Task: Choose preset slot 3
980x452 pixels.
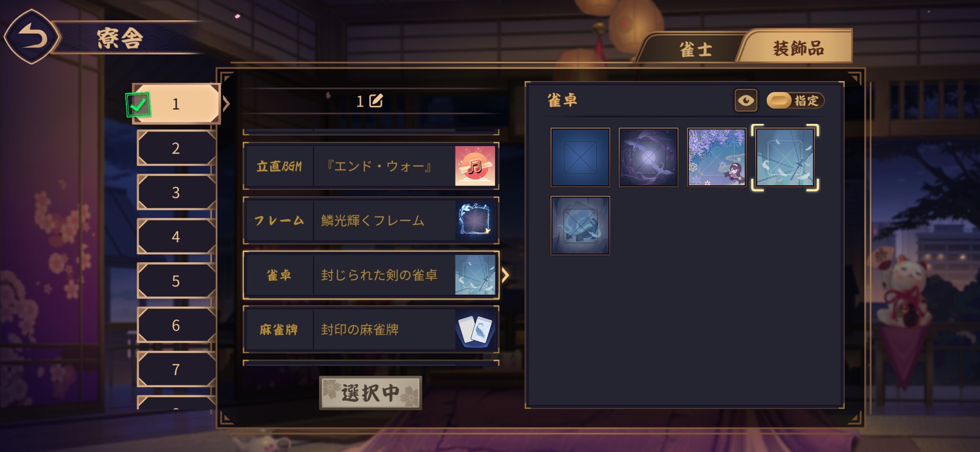Action: point(176,192)
